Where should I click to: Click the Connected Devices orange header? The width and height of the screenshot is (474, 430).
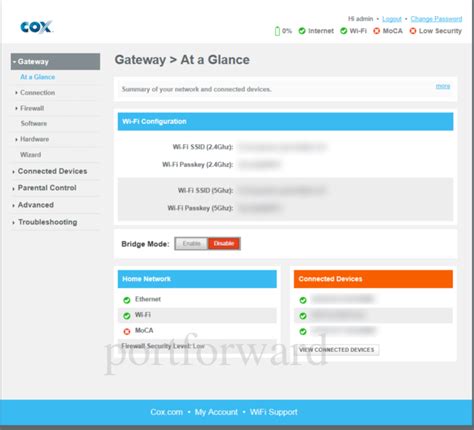tap(373, 279)
